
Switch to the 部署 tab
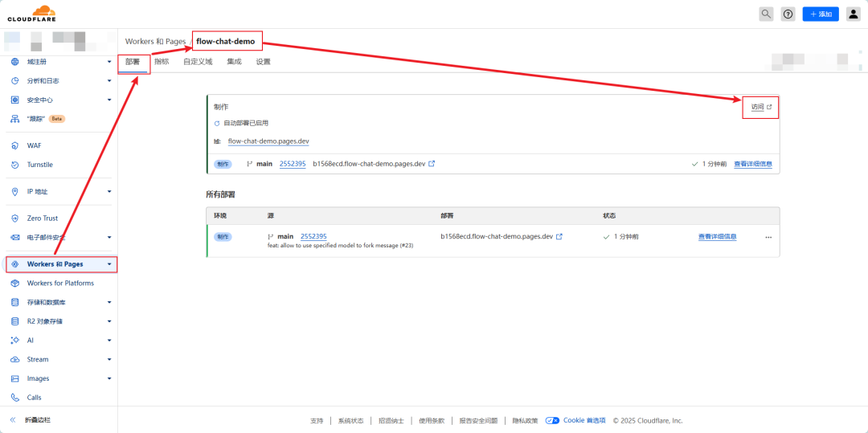point(133,62)
